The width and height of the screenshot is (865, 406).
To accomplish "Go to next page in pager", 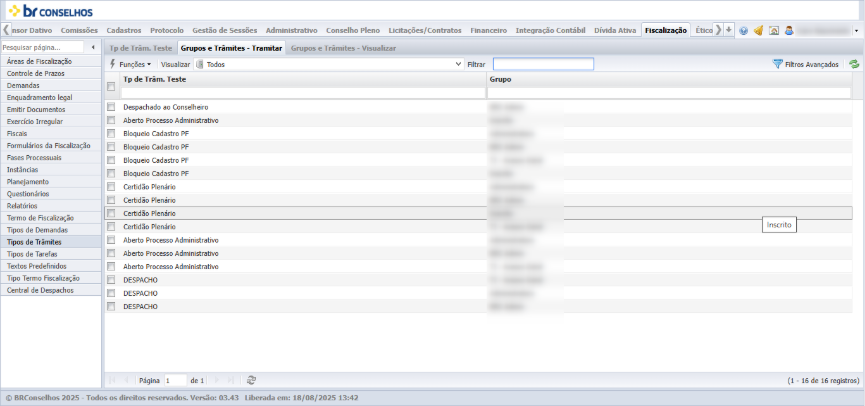I will pos(216,380).
